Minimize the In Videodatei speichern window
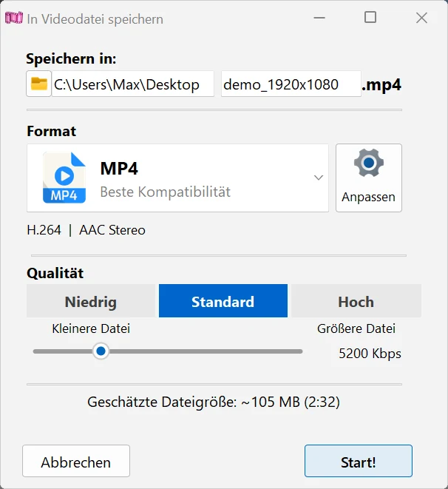448x489 pixels. pos(319,18)
